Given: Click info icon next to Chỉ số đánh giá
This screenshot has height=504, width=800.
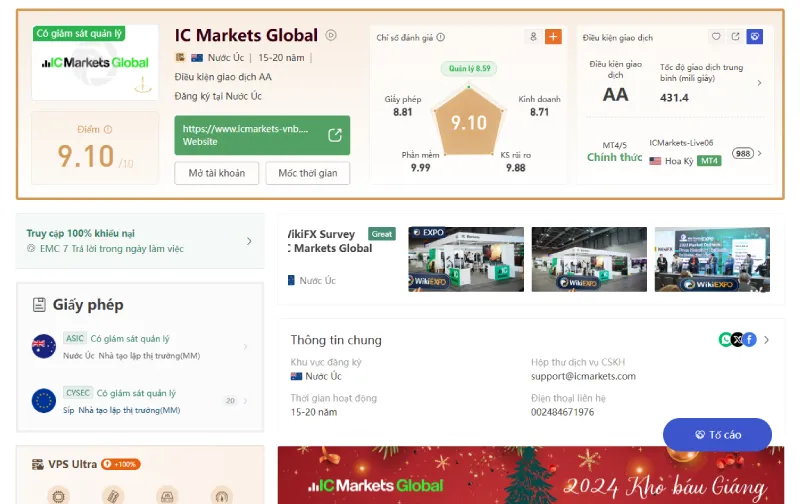Looking at the screenshot, I should tap(441, 37).
